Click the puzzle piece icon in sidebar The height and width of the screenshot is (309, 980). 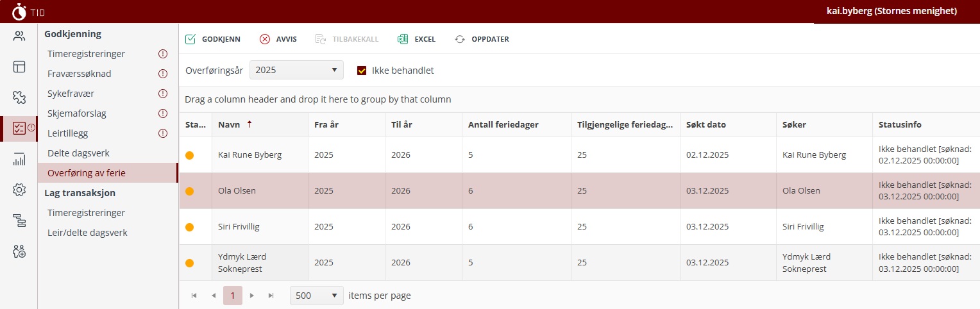(x=19, y=97)
